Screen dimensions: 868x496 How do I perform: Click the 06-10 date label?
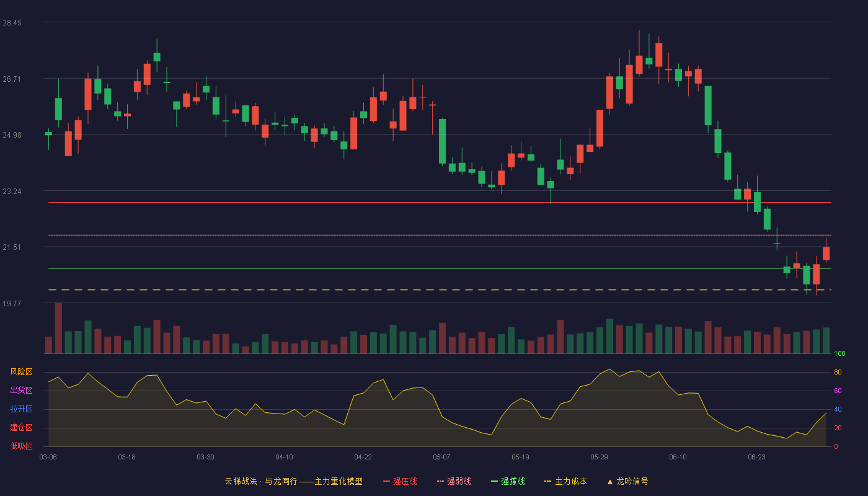[678, 457]
